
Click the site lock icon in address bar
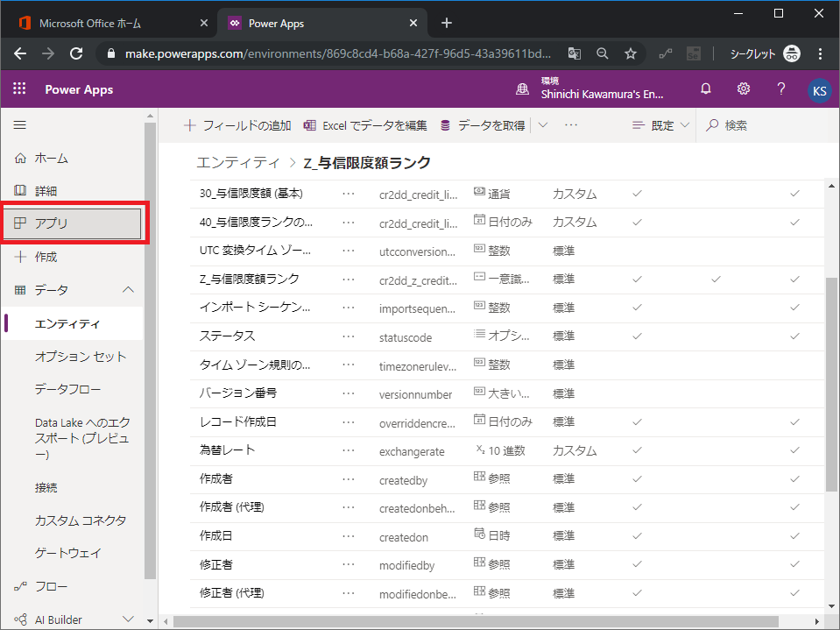click(111, 53)
